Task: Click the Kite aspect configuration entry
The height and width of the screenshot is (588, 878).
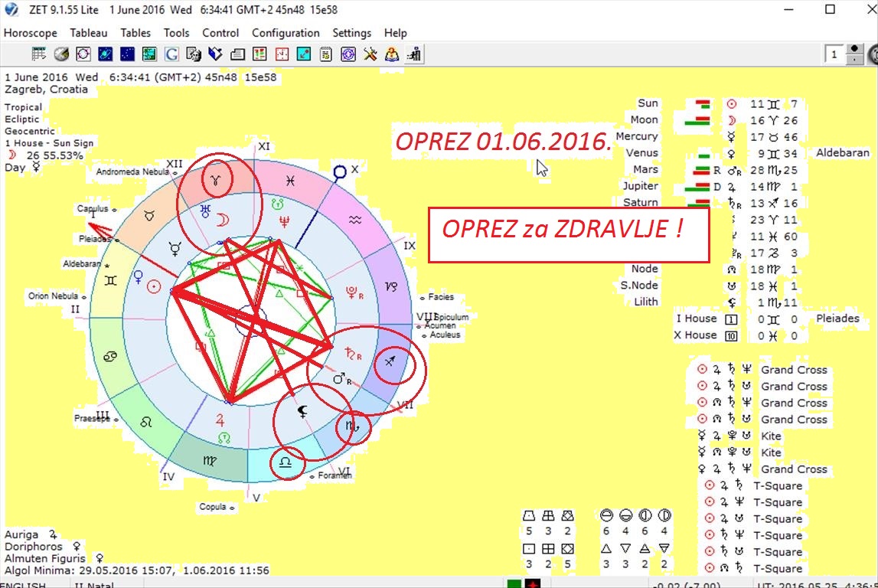Action: tap(771, 436)
